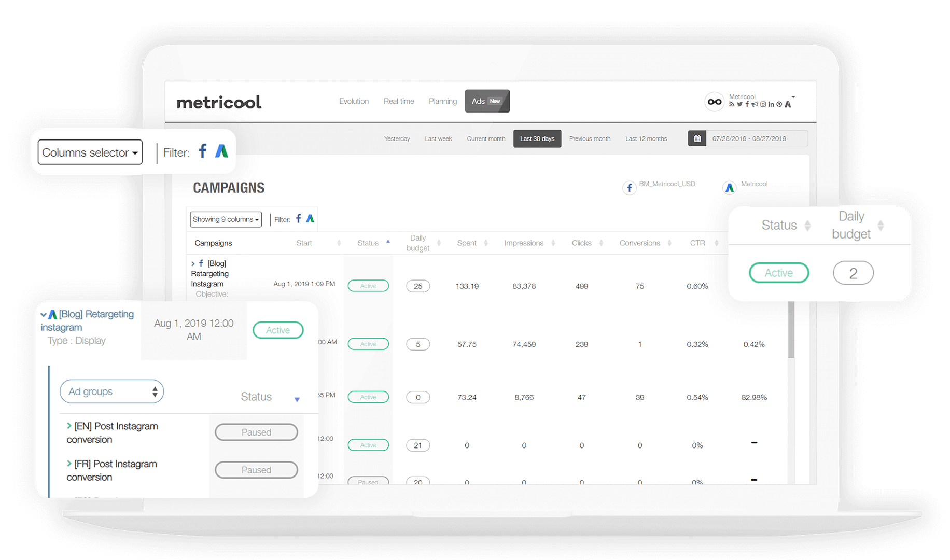Sort ad groups by Status arrow

(297, 399)
